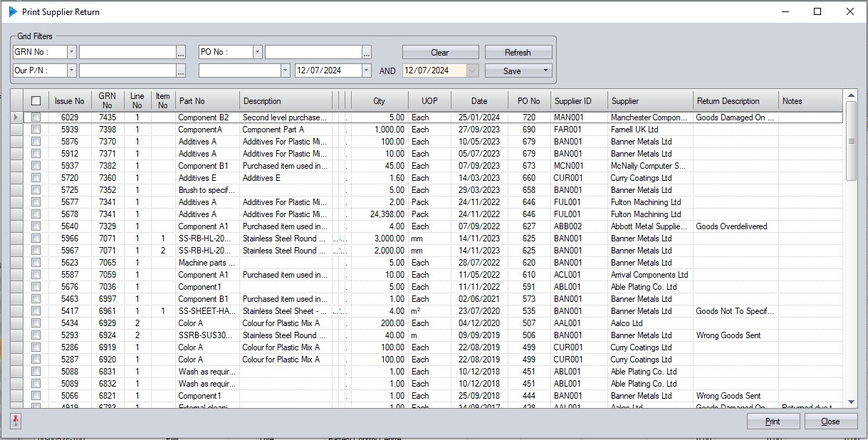The image size is (868, 440).
Task: Click the Our P/N lookup ellipsis button
Action: (181, 70)
